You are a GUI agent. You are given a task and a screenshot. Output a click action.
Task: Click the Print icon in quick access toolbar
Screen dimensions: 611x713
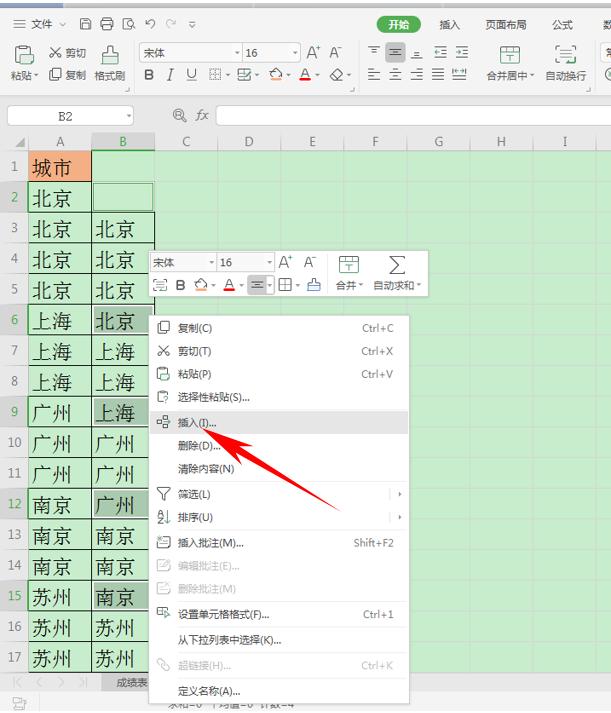point(106,24)
